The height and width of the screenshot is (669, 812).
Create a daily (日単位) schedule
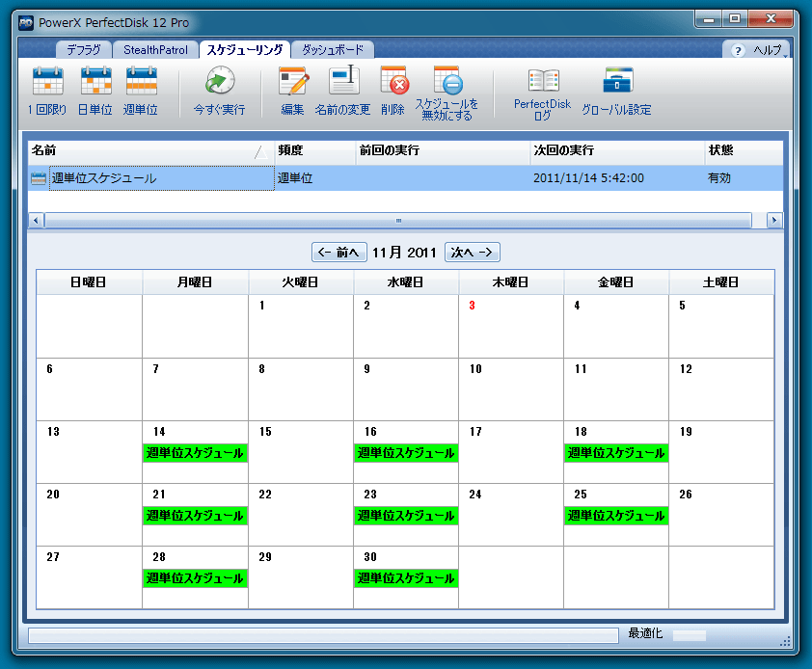pyautogui.click(x=95, y=92)
